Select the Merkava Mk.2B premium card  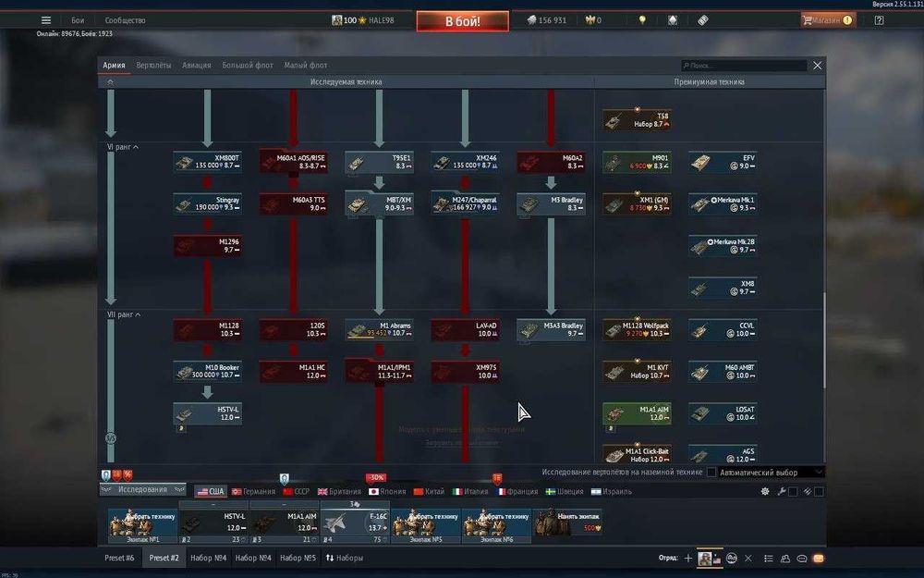coord(723,246)
